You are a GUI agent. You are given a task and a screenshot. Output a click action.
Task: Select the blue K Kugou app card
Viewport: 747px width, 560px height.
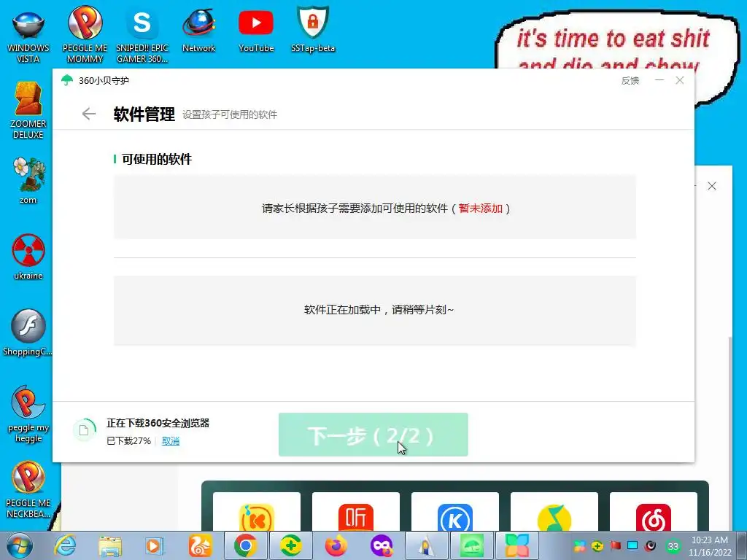point(455,512)
